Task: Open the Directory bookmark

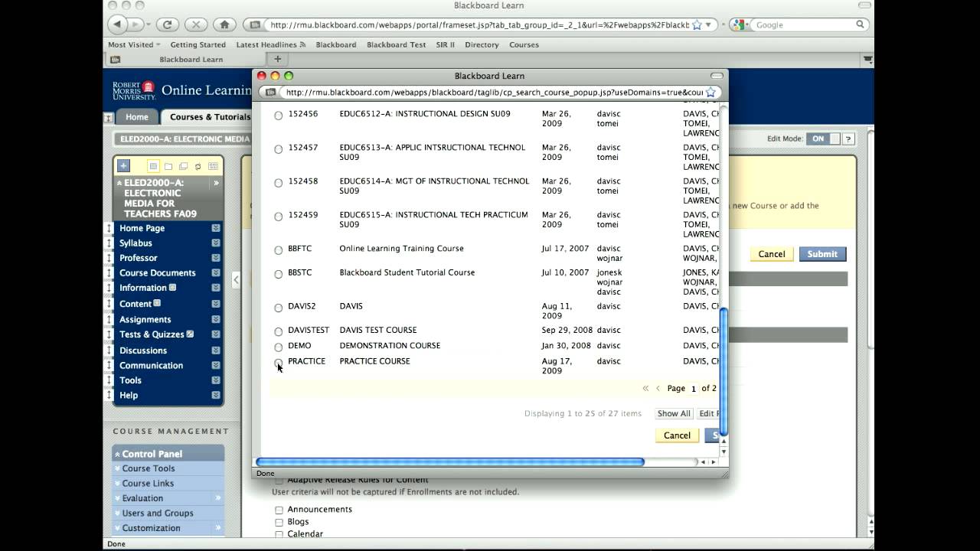Action: pos(482,44)
